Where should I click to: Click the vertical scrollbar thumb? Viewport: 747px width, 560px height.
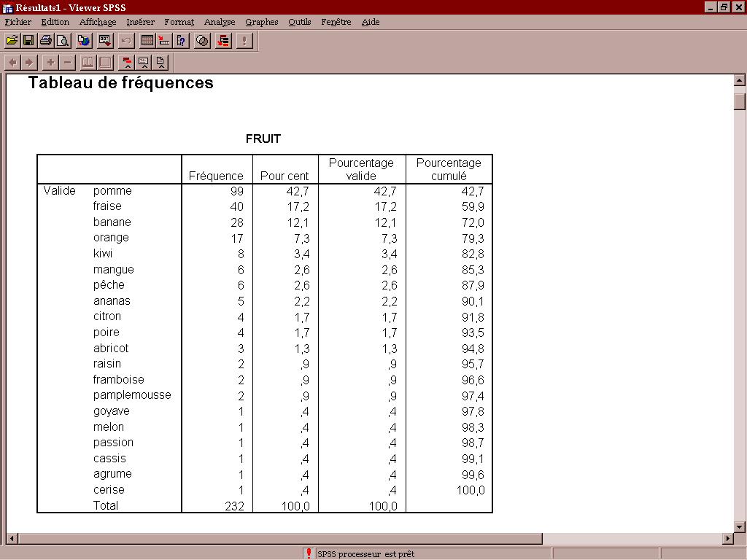pos(740,102)
